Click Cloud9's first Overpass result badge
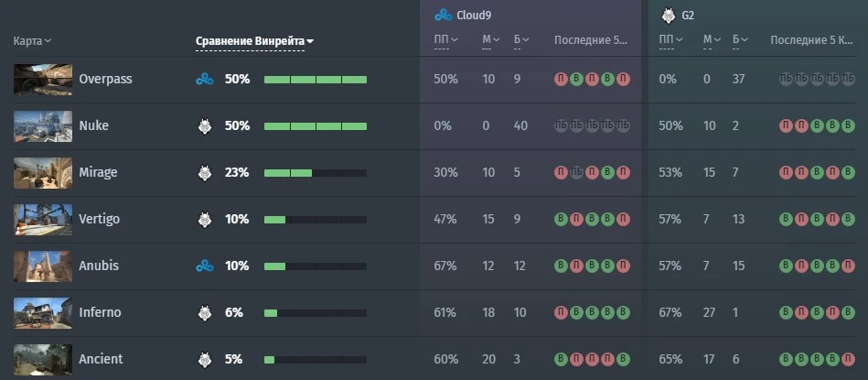Screen dimensions: 868x380 pyautogui.click(x=562, y=80)
